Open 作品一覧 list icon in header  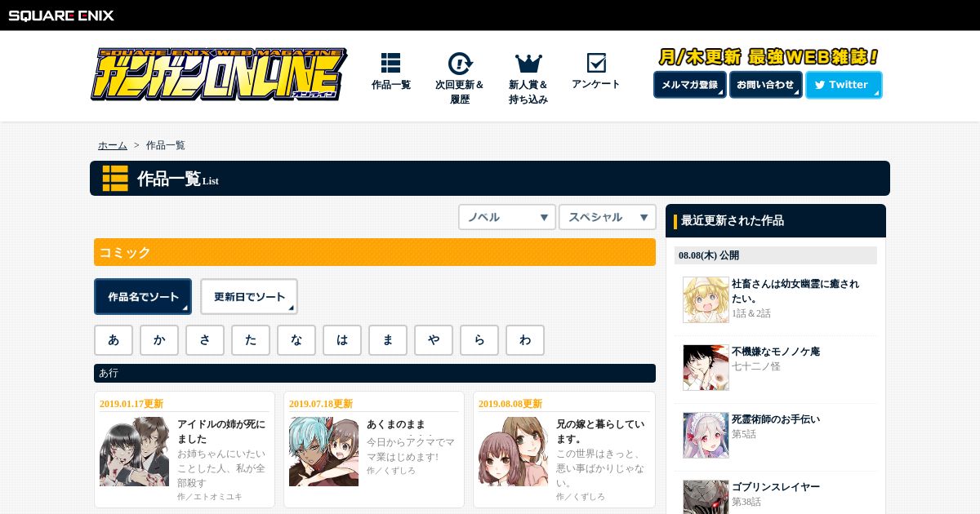(390, 63)
